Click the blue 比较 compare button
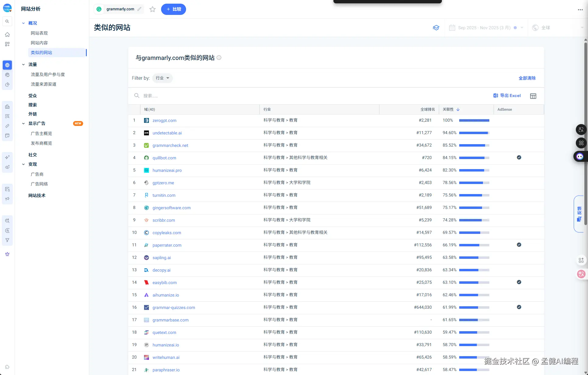This screenshot has width=588, height=375. tap(173, 9)
